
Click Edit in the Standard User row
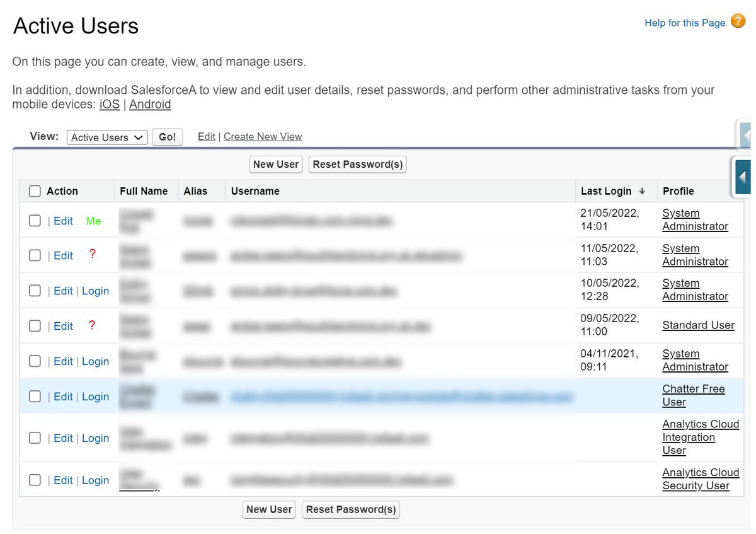(64, 326)
